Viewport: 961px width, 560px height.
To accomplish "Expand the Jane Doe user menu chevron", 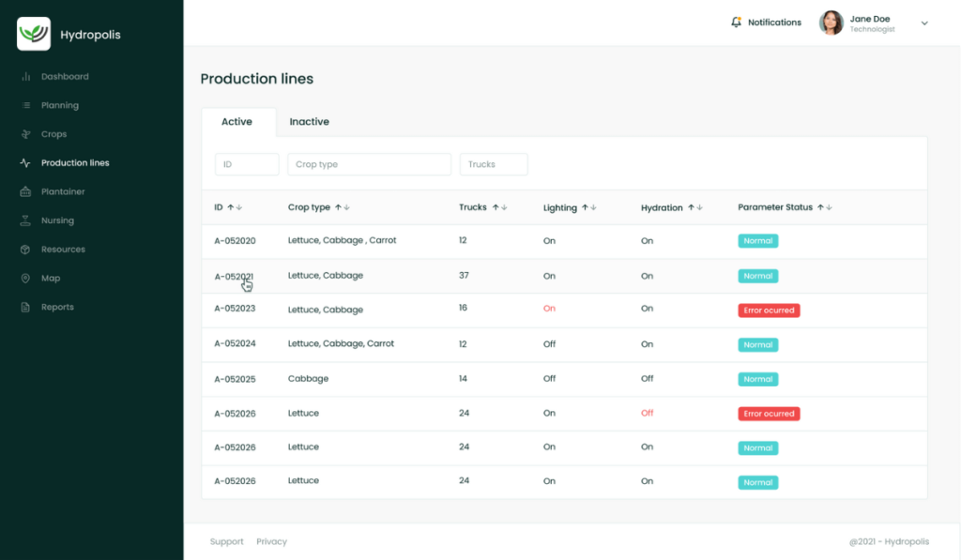I will 924,23.
